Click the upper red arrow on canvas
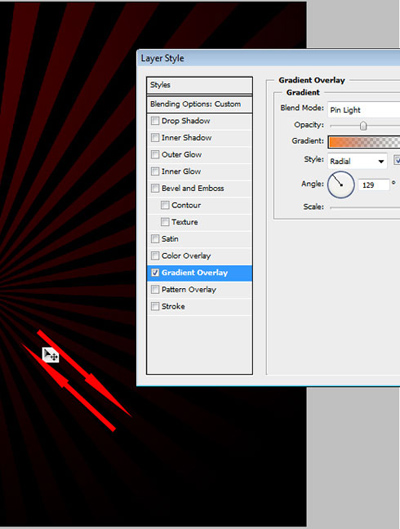Viewport: 400px width, 529px height. (84, 373)
